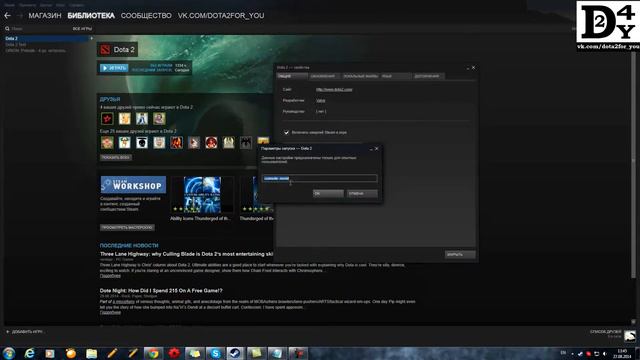Viewport: 640px width, 360px height.
Task: Switch to the ОБЩИЕ tab in properties
Action: (292, 76)
